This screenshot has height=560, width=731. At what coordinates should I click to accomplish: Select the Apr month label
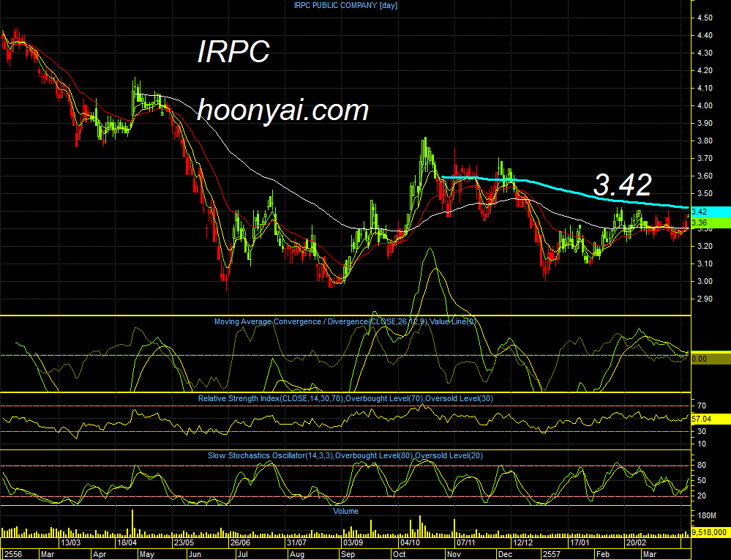coord(100,554)
